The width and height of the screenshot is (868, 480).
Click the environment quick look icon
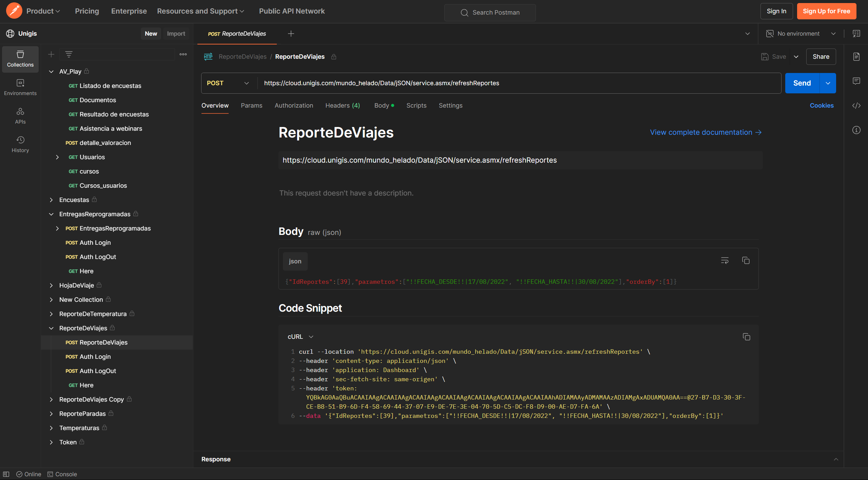pos(856,34)
